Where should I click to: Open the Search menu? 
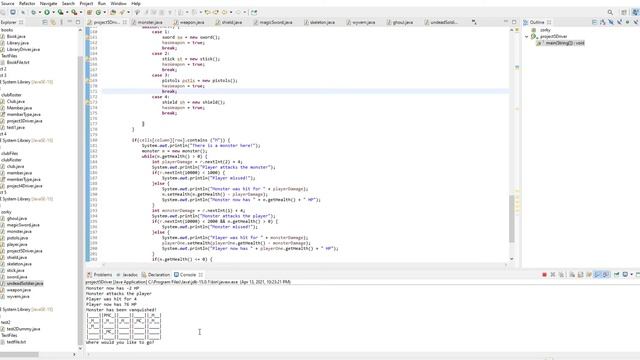click(68, 3)
